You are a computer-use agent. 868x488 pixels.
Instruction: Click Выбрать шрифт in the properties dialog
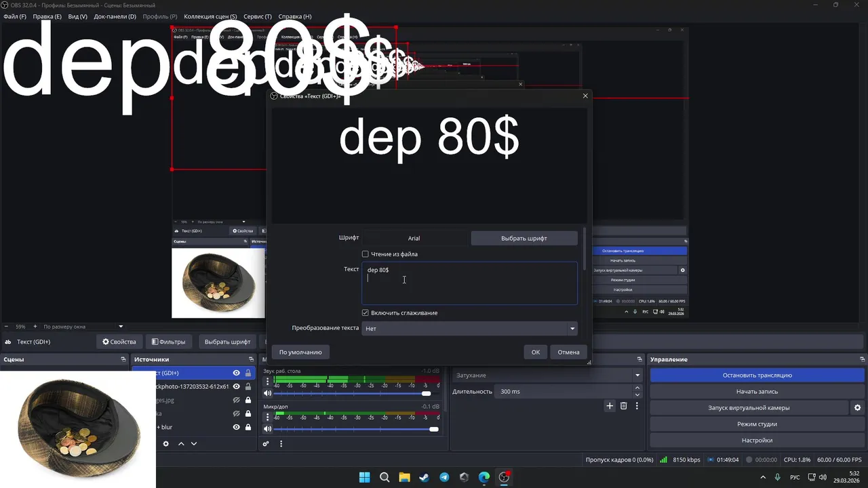click(524, 238)
